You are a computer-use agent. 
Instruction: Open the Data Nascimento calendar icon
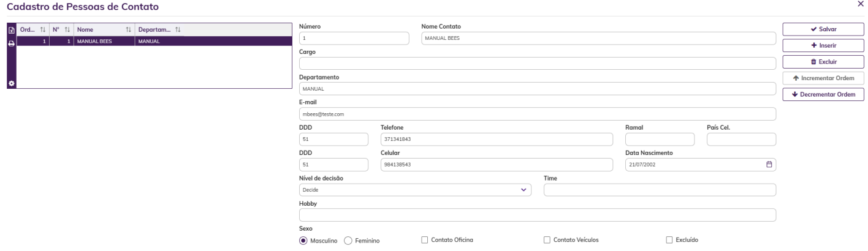click(x=769, y=165)
